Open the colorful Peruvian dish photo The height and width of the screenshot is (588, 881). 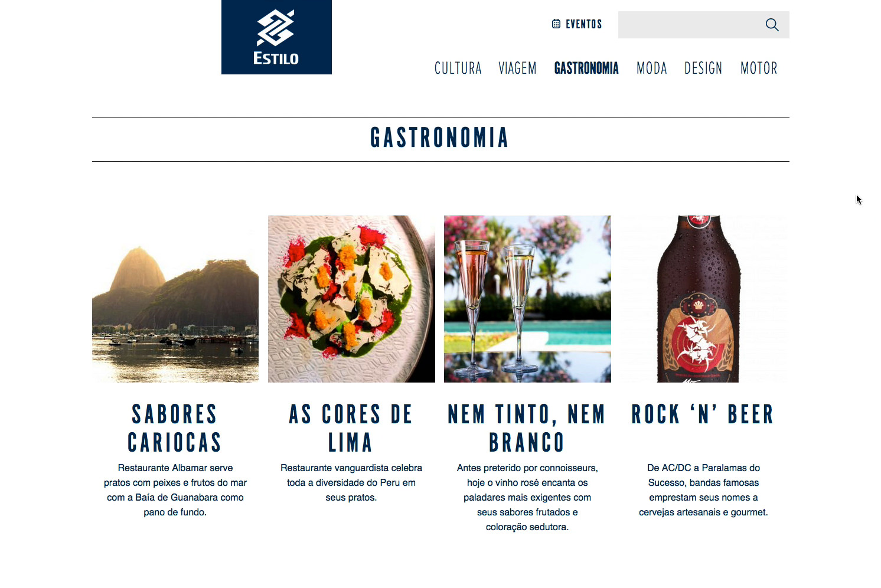click(351, 299)
